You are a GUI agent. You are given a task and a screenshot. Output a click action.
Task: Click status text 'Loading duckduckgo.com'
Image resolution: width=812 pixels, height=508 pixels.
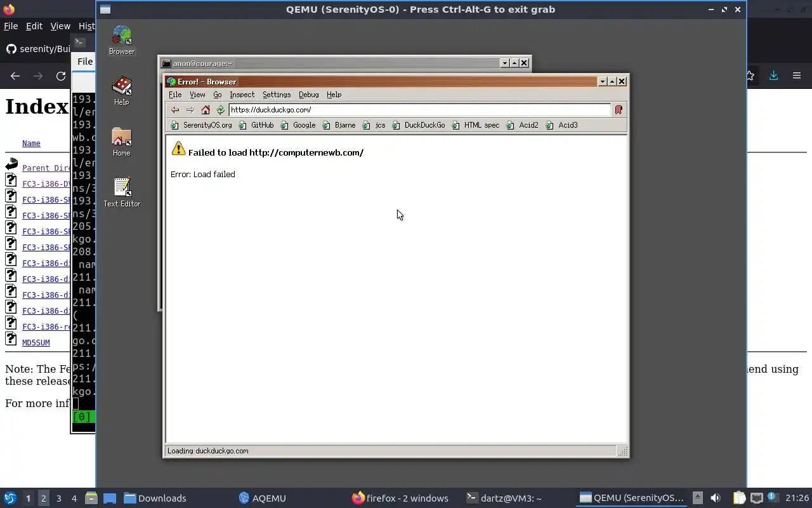tap(208, 451)
